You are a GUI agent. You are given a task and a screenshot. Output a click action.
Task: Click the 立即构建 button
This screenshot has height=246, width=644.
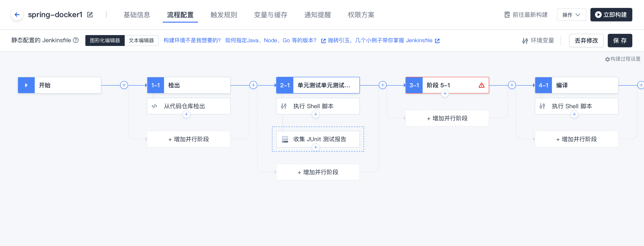pos(611,14)
